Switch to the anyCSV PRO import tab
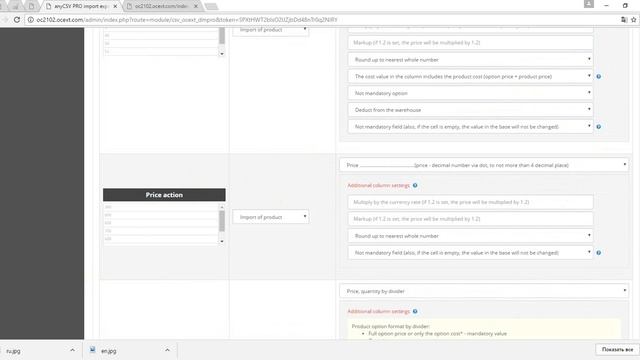640x360 pixels. pos(80,6)
